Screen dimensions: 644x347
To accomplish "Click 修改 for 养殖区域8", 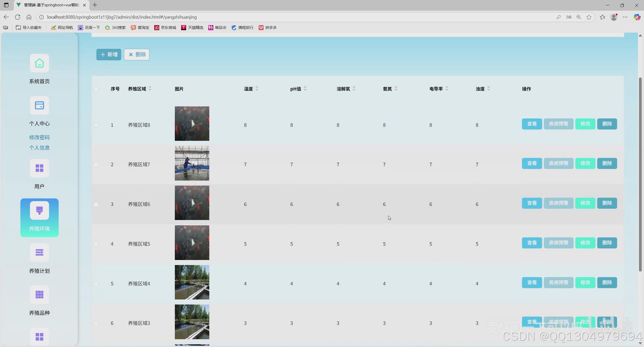I will pos(585,124).
